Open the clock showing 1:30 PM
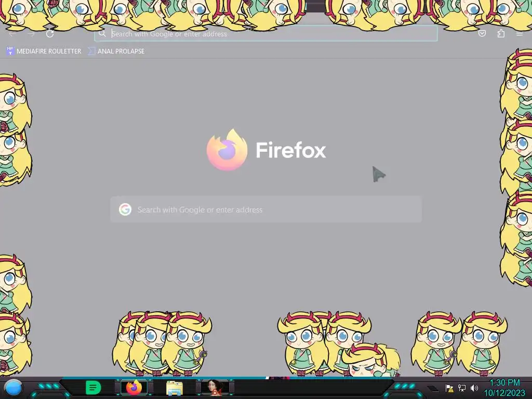The image size is (532, 399). (x=504, y=383)
